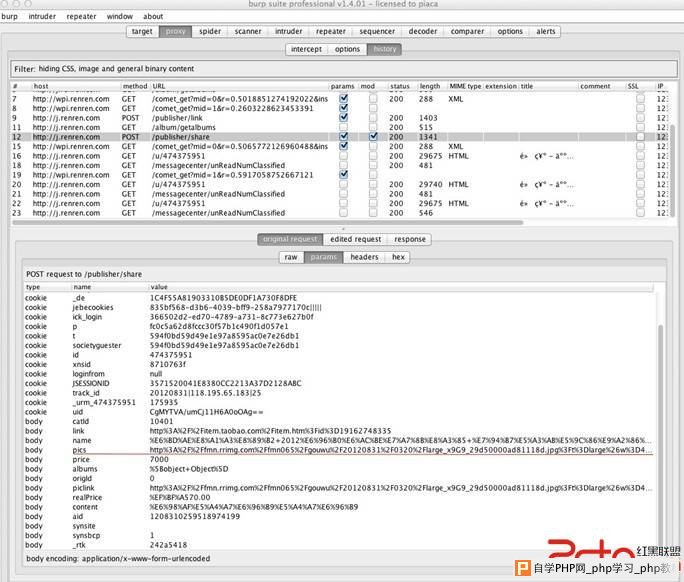Open the alerts tab
684x582 pixels.
tap(546, 31)
